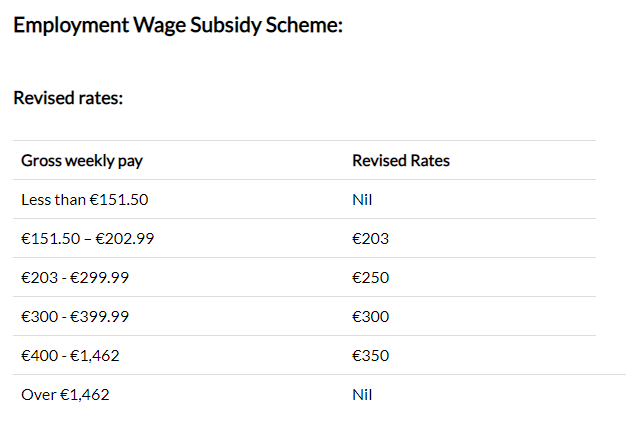Image resolution: width=626 pixels, height=445 pixels.
Task: Click 'Nil' in the 'Over €1,462' row
Action: coord(362,395)
